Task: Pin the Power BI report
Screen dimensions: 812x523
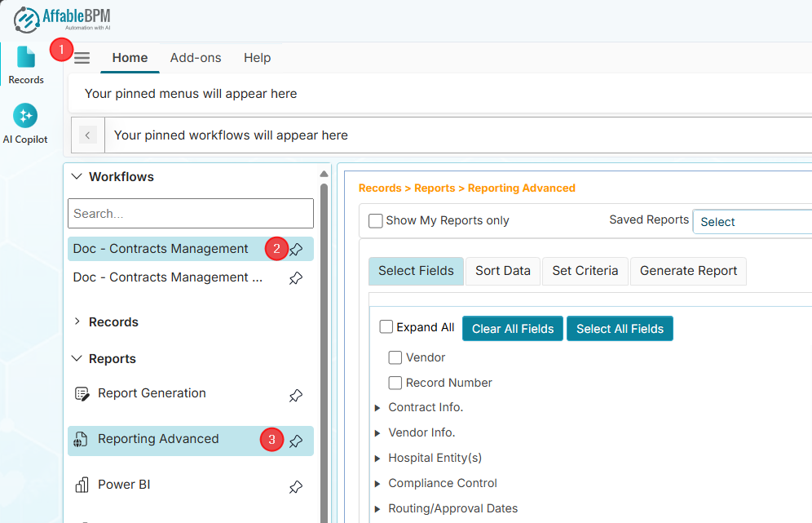Action: (x=296, y=486)
